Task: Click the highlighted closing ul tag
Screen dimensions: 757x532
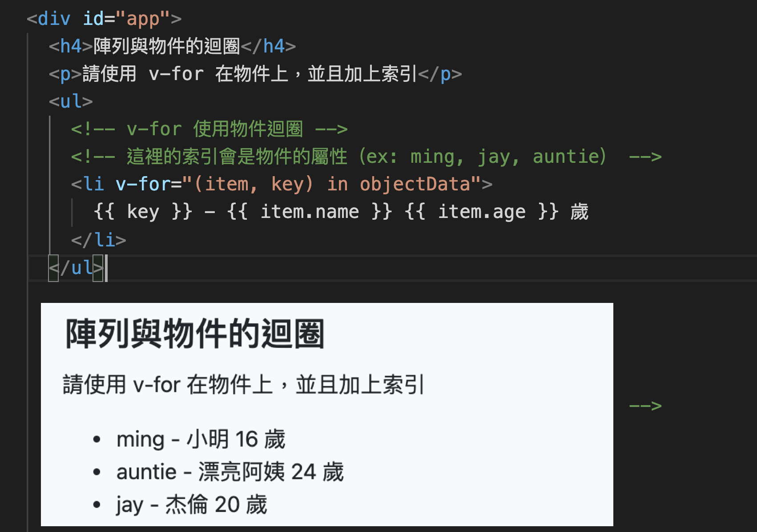Action: 76,268
